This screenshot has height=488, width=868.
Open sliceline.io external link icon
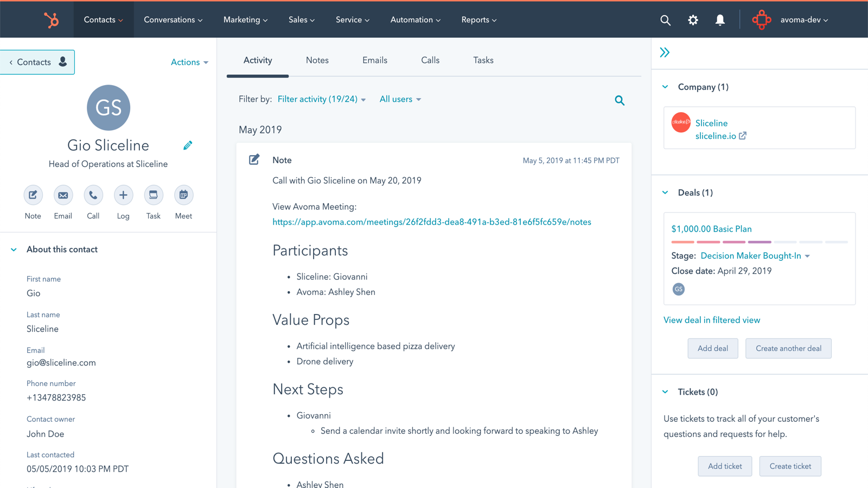click(743, 136)
